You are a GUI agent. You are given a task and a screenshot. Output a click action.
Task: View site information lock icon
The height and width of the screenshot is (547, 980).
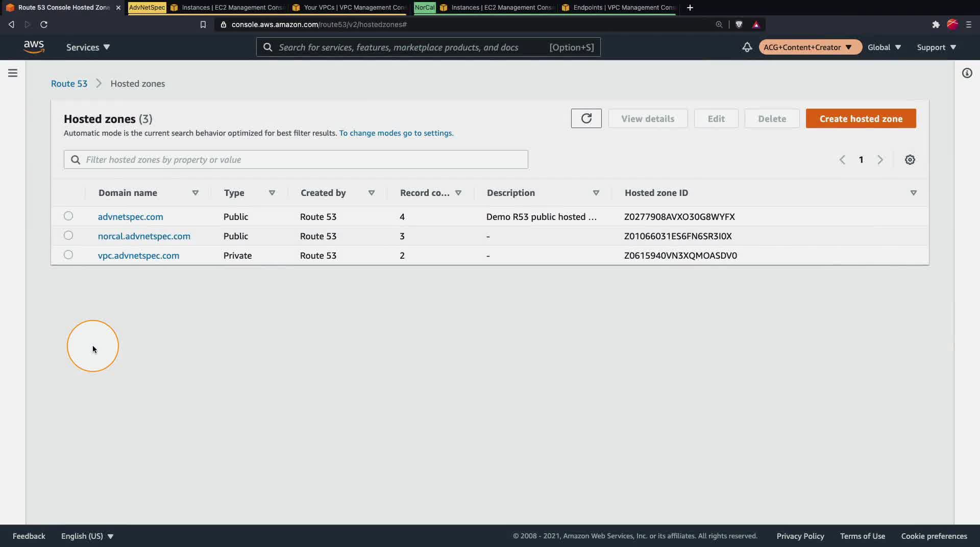point(223,24)
